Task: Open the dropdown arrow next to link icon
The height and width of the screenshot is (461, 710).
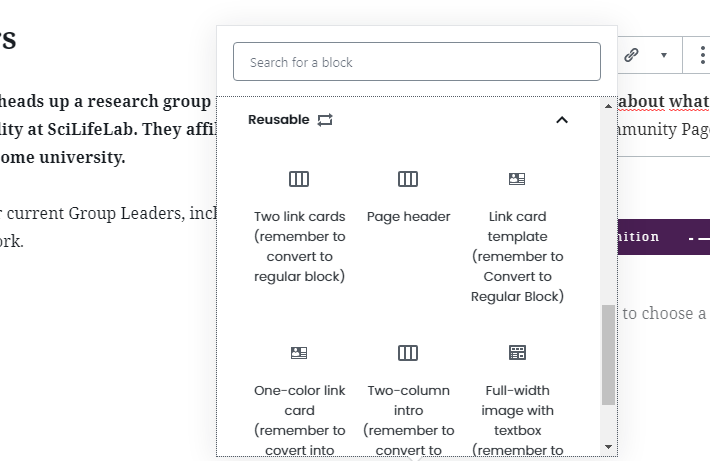Action: 663,56
